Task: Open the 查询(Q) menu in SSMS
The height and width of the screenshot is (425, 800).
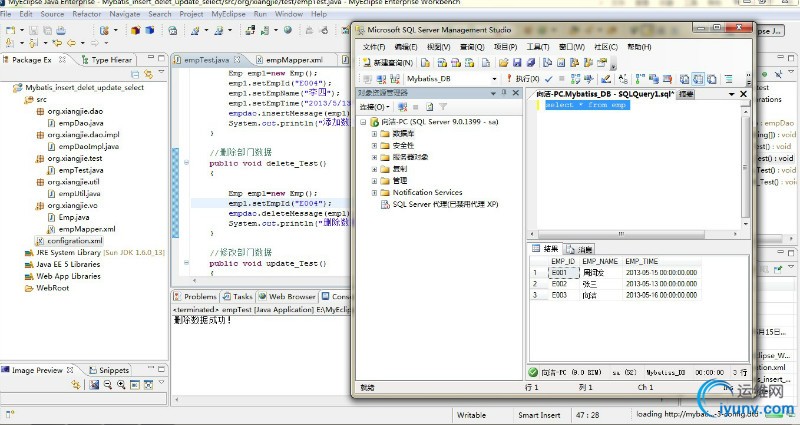Action: [473, 47]
